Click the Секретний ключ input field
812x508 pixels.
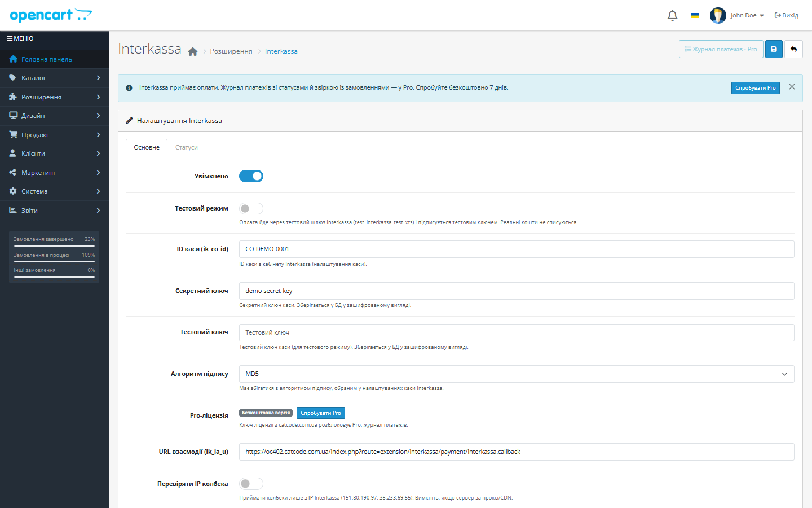coord(517,291)
